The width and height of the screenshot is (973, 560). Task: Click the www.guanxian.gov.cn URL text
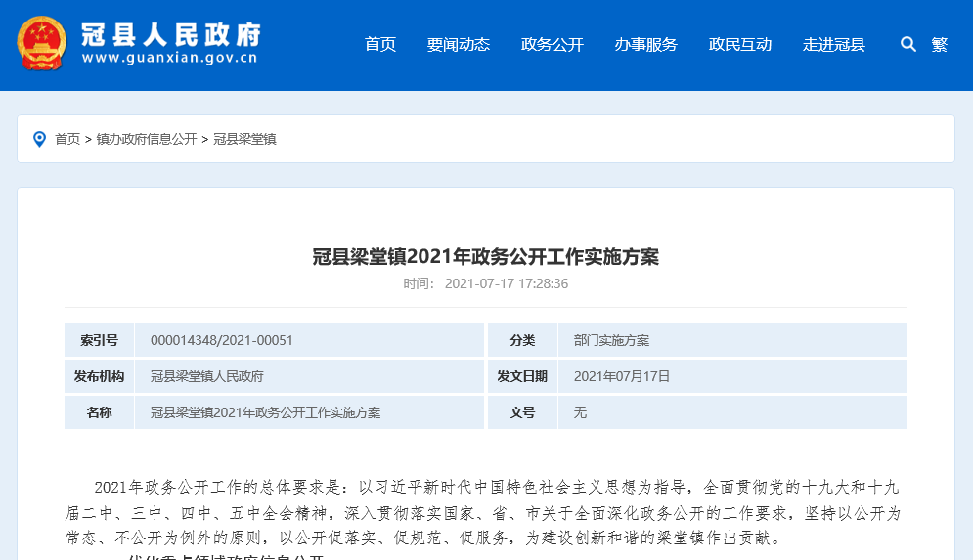[169, 58]
